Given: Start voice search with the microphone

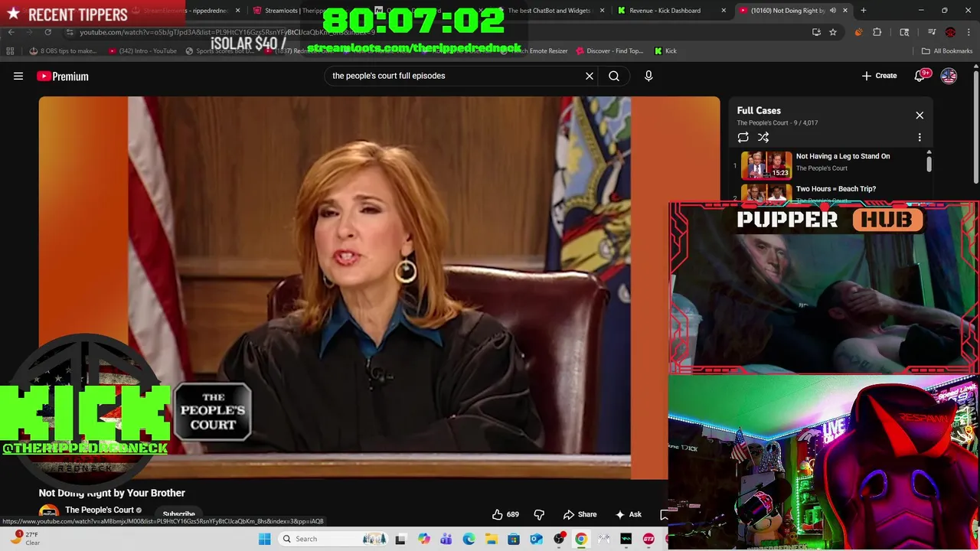Looking at the screenshot, I should pos(648,76).
